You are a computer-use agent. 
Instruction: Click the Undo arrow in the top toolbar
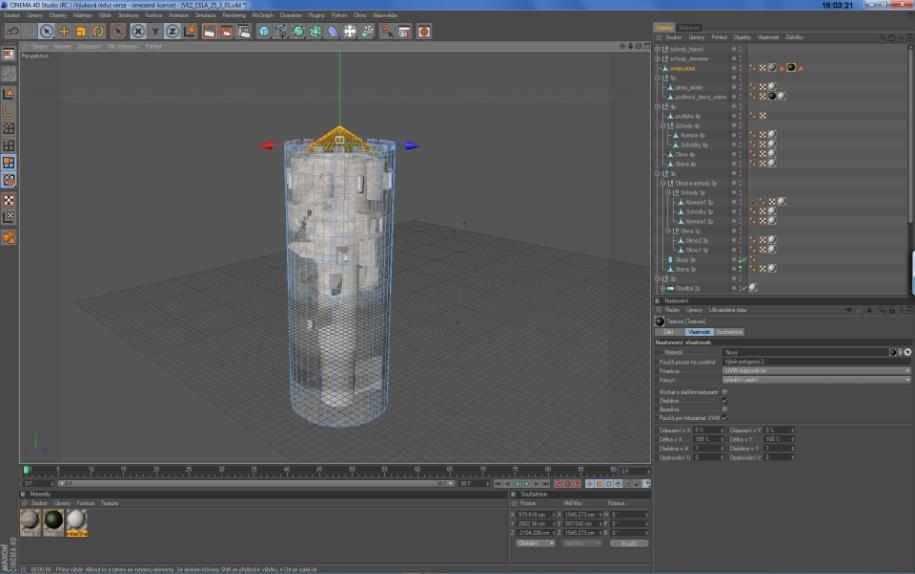click(x=12, y=32)
